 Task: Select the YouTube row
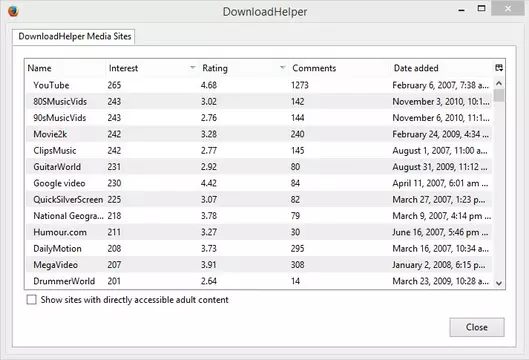point(259,85)
